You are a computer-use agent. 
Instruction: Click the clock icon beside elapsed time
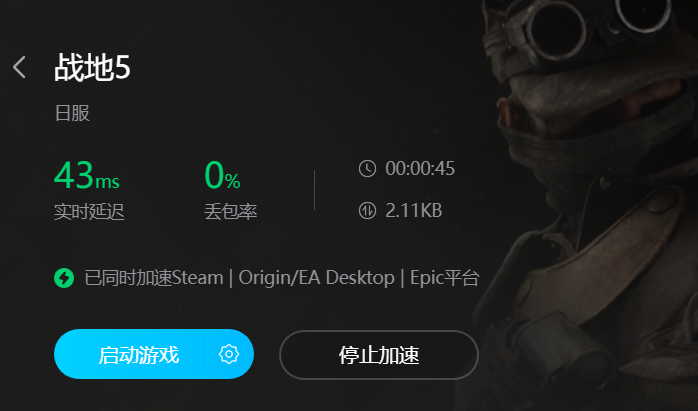click(367, 169)
